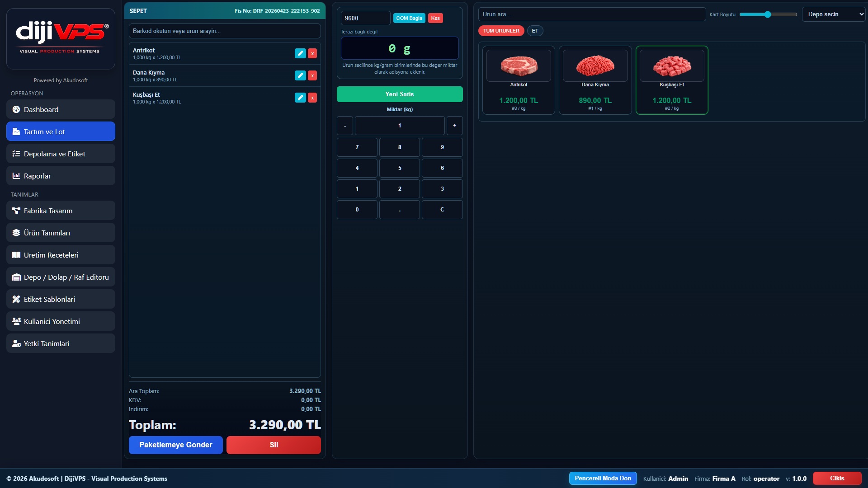
Task: Start a new sale with Yeni Satis
Action: pyautogui.click(x=400, y=94)
